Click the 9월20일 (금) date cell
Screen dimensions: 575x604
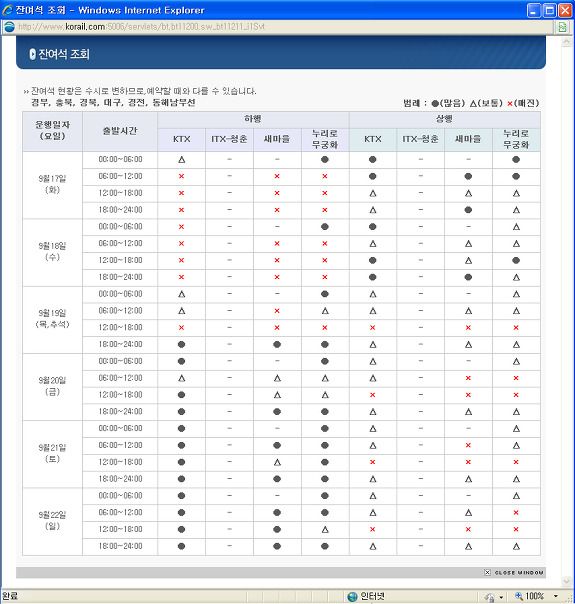coord(52,386)
